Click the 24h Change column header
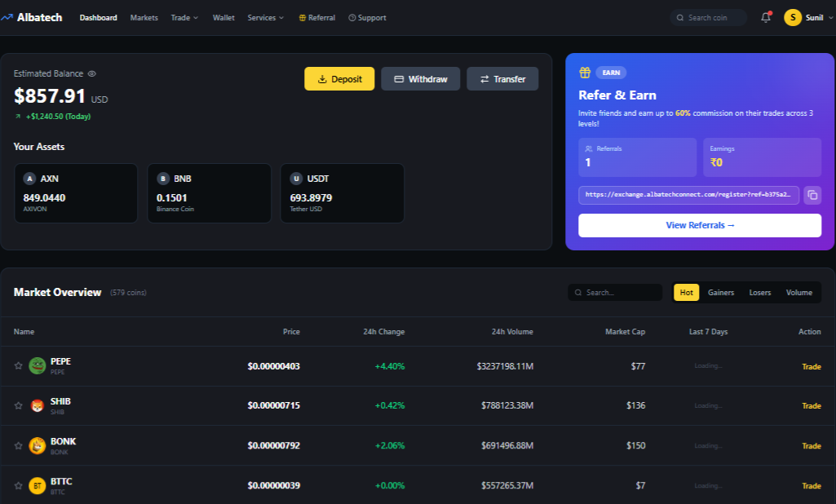Screen dimensions: 836x504 tap(384, 332)
